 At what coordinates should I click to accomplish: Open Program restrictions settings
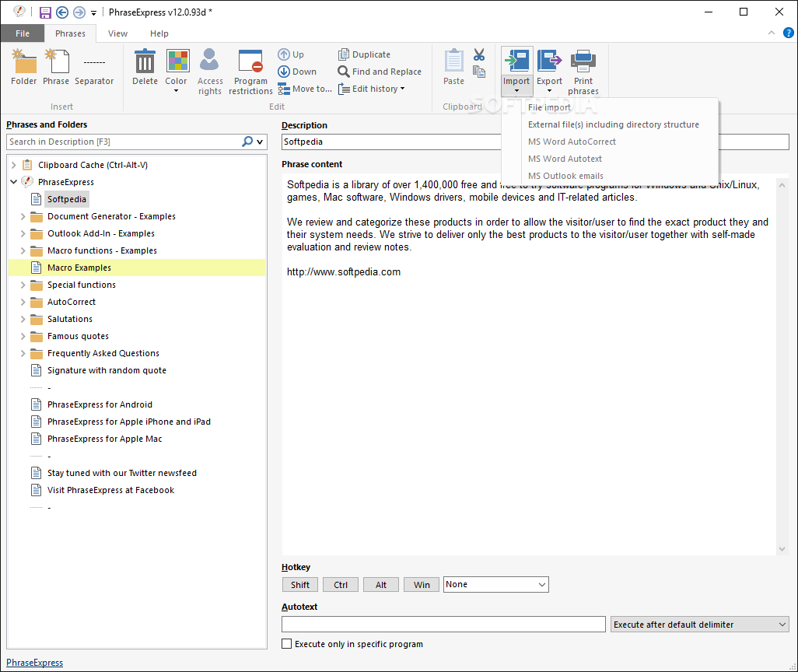(250, 72)
